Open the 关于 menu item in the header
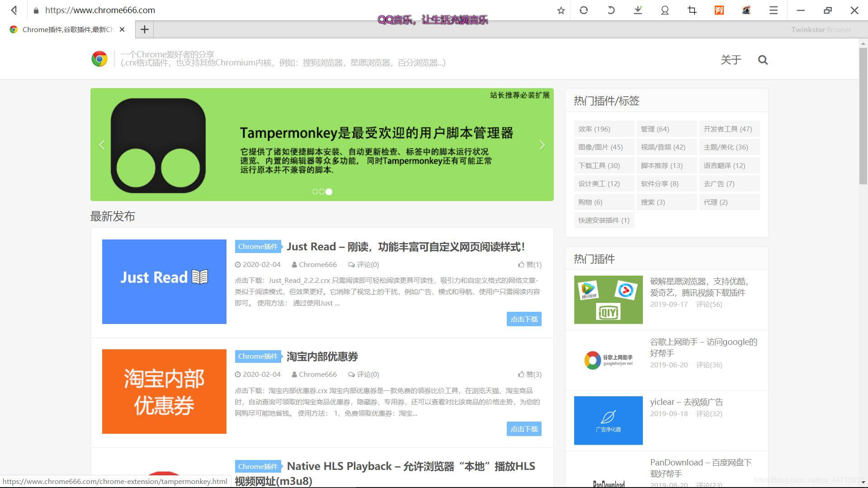 pyautogui.click(x=731, y=60)
